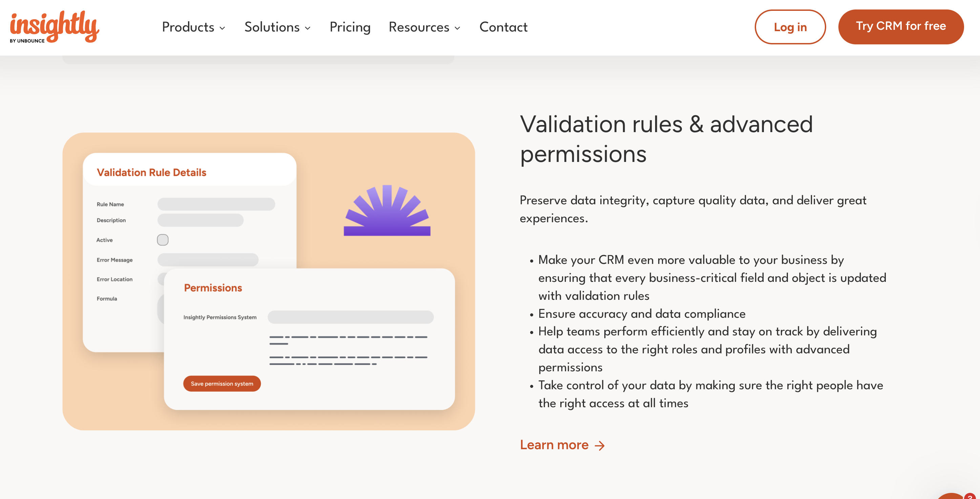Click the arrow icon beside Learn more
Viewport: 980px width, 499px height.
[600, 445]
